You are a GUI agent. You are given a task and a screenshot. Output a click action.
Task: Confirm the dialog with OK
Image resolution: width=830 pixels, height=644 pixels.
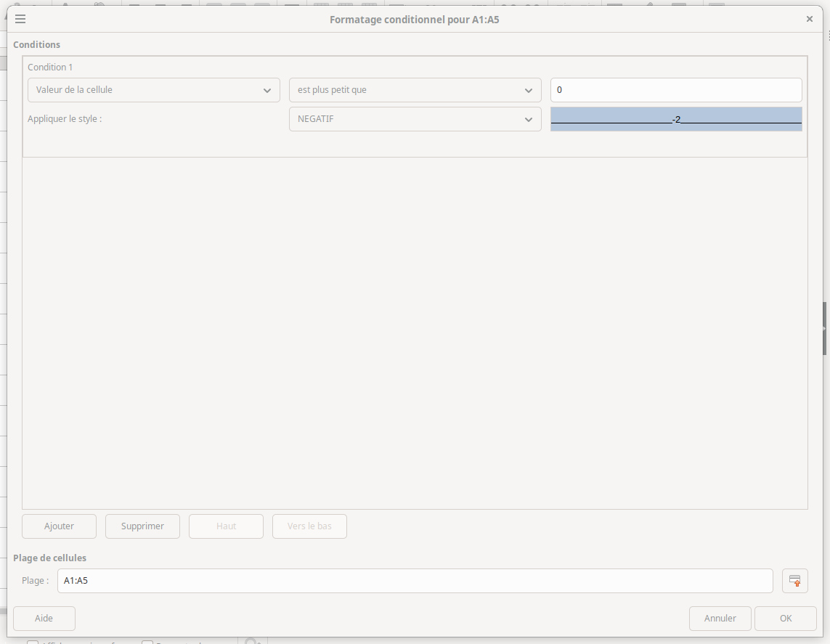coord(785,619)
